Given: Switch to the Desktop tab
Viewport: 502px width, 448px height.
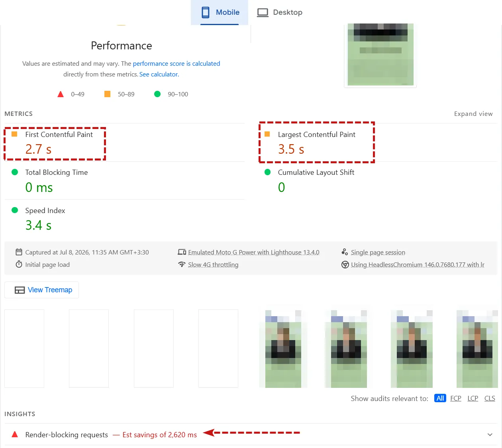Looking at the screenshot, I should tap(279, 12).
